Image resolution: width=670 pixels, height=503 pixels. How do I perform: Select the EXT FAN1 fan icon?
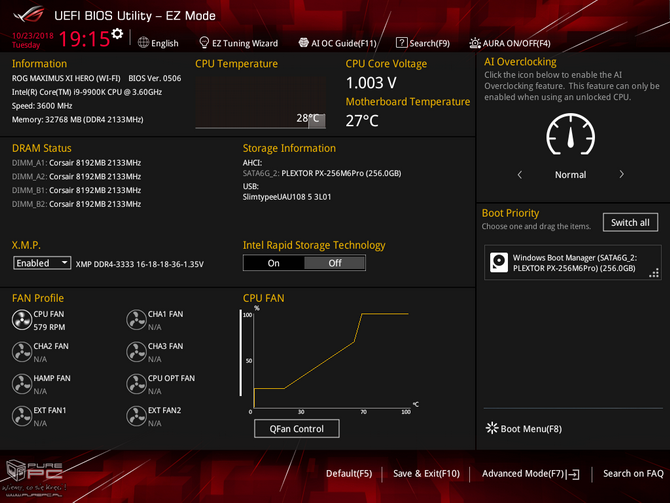pyautogui.click(x=22, y=416)
